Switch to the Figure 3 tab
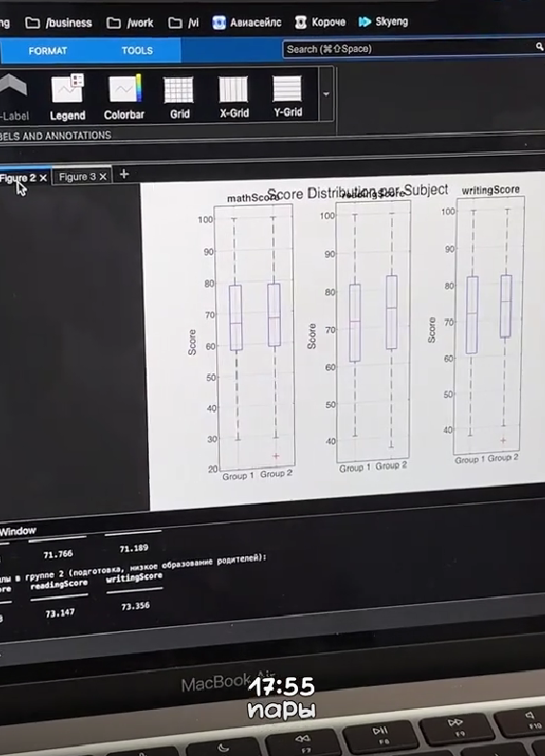This screenshot has height=756, width=545. pos(77,177)
